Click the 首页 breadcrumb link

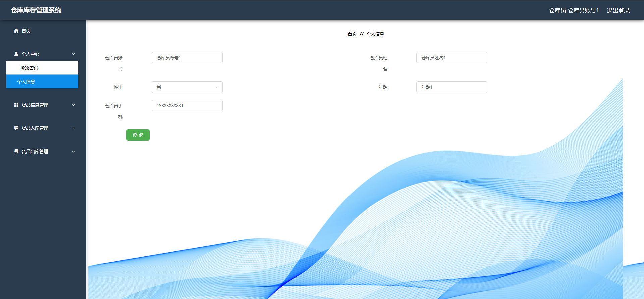[352, 34]
